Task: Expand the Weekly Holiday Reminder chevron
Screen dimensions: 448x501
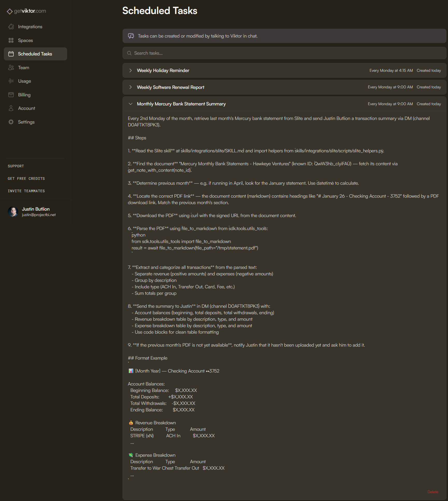Action: [131, 70]
